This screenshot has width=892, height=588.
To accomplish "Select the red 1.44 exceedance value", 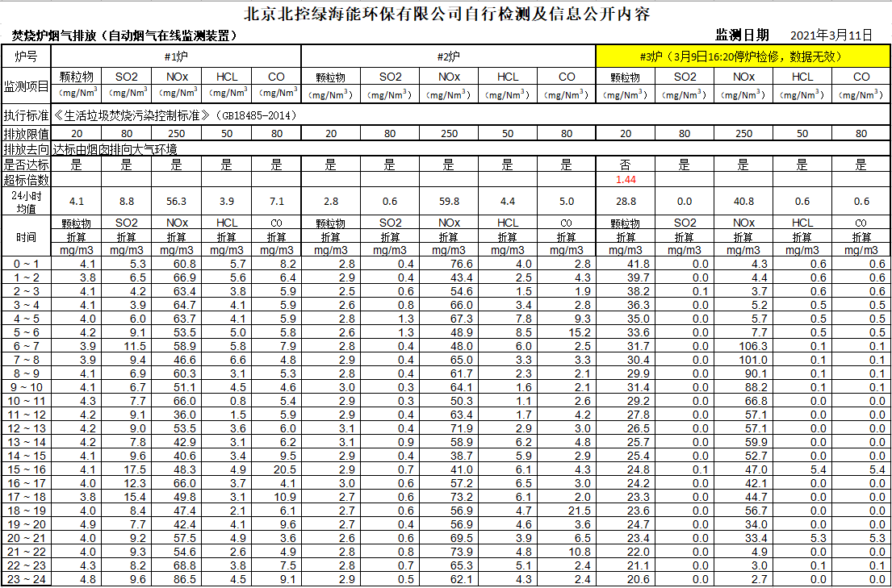I will pos(625,180).
